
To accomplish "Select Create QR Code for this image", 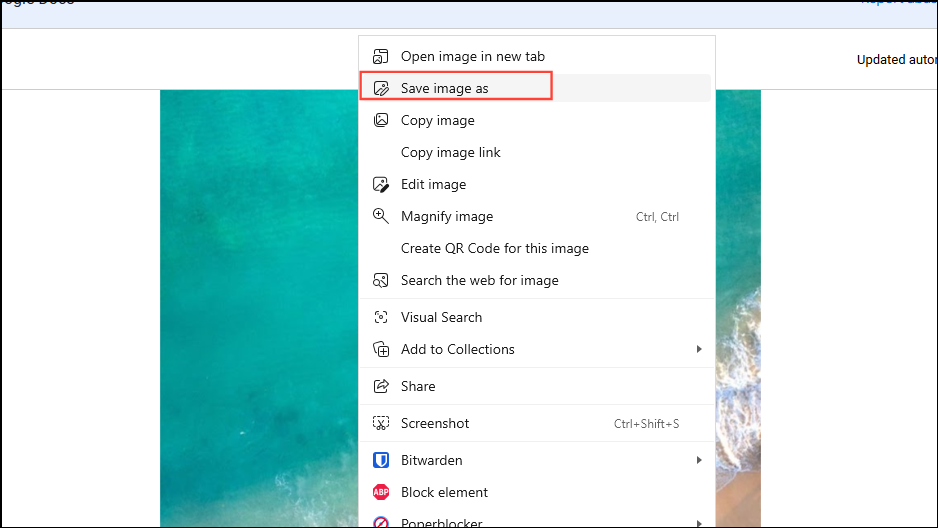I will pos(537,248).
